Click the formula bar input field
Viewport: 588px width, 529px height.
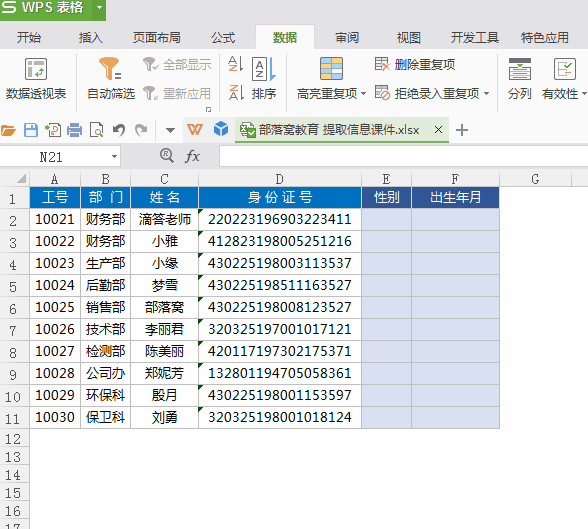click(x=404, y=156)
